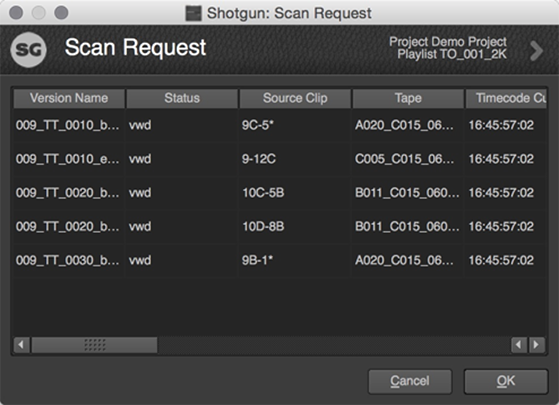Click the scrollbar's far-left arrow button
559x405 pixels.
(22, 345)
